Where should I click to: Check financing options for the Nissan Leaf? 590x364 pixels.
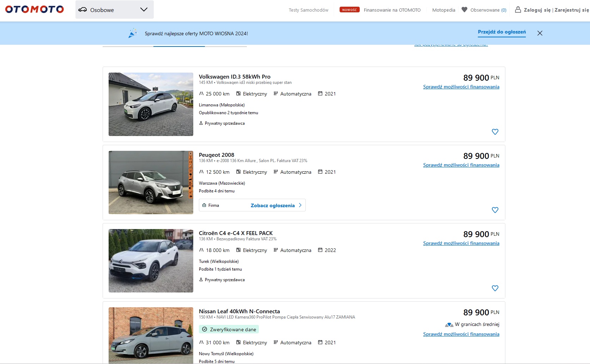[461, 334]
